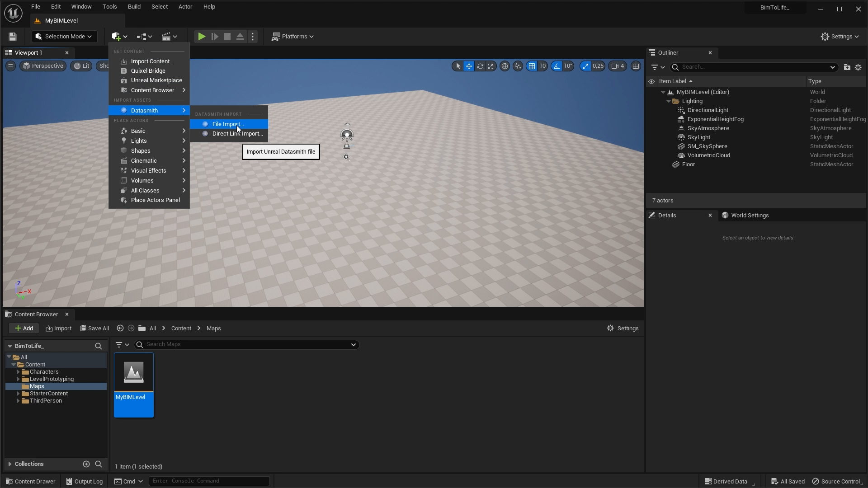This screenshot has width=868, height=488.
Task: Toggle the Outliner visibility eye column
Action: tap(651, 82)
